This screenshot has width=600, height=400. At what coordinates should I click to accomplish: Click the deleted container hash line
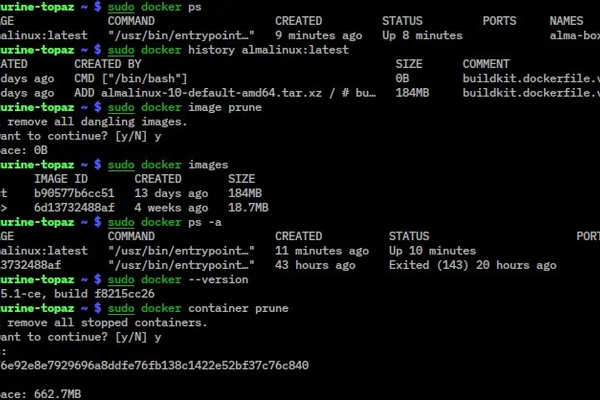tap(154, 365)
